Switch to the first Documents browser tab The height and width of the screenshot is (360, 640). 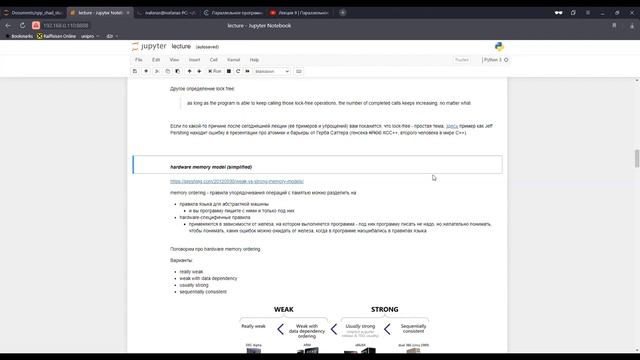click(x=33, y=13)
